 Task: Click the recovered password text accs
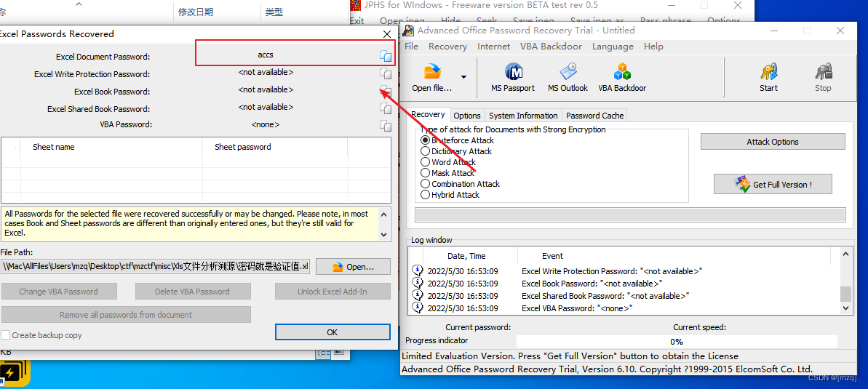tap(266, 55)
